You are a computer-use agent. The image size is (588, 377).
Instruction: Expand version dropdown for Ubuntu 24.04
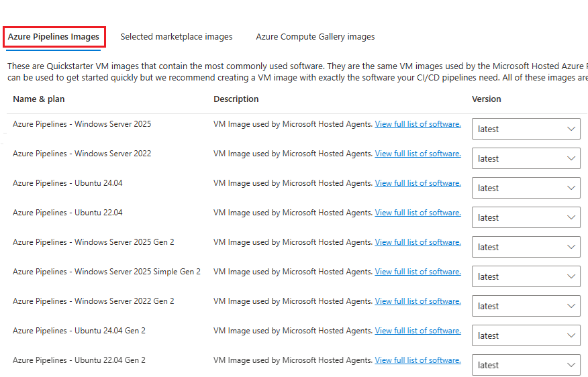click(526, 188)
